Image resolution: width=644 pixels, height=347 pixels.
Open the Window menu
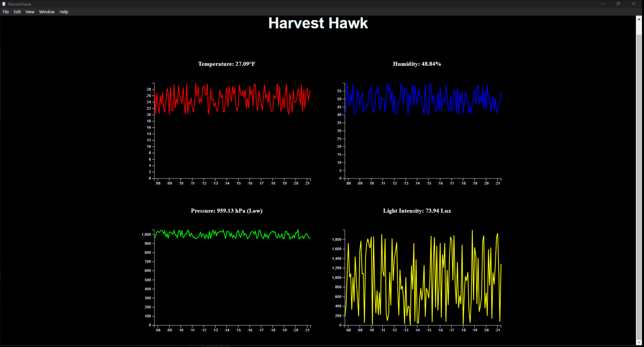(x=46, y=12)
